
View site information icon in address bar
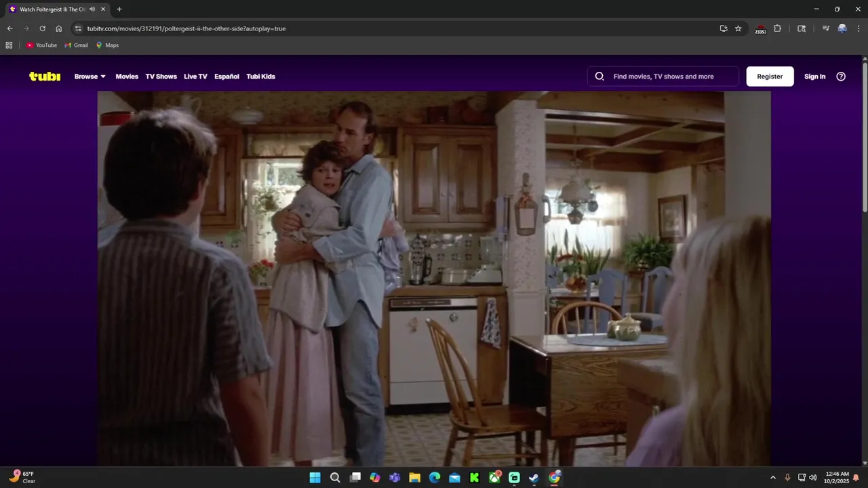pos(78,28)
